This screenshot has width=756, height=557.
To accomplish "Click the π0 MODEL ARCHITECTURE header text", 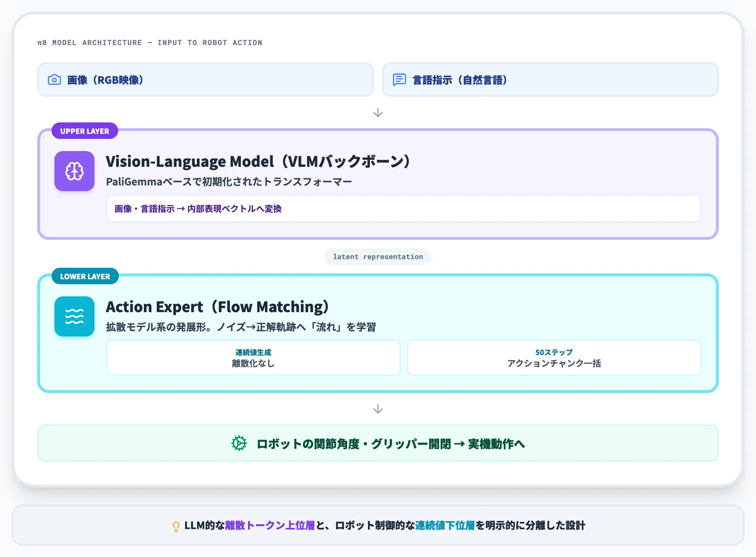I will (150, 43).
